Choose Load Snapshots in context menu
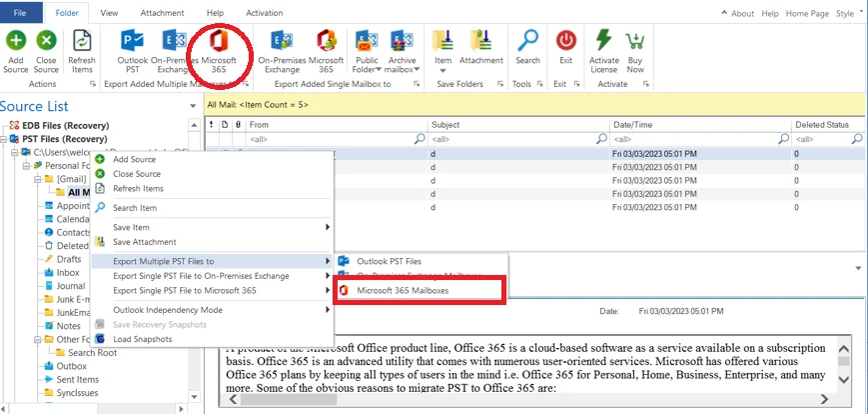Image resolution: width=868 pixels, height=414 pixels. click(212, 339)
